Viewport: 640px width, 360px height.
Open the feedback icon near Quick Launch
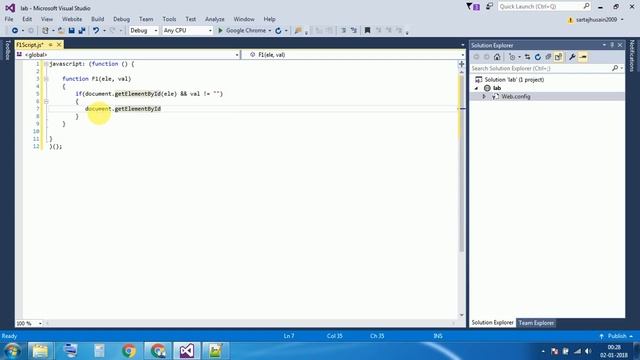click(489, 7)
